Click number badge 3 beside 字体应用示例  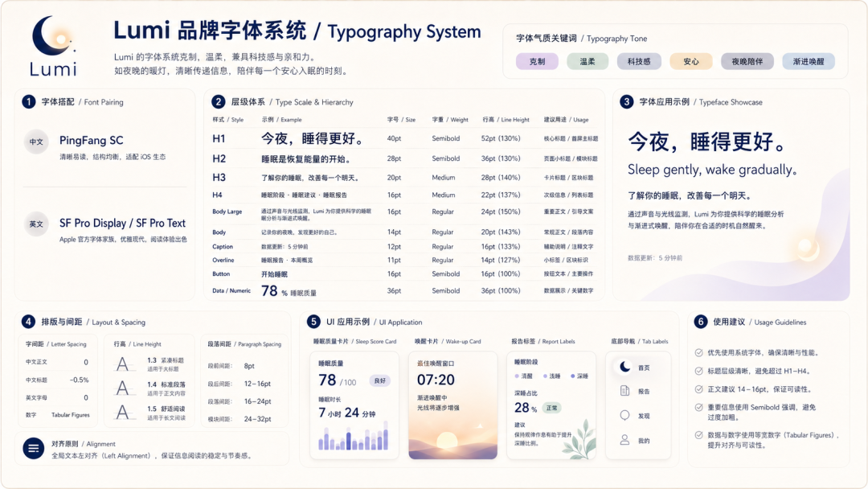(627, 102)
